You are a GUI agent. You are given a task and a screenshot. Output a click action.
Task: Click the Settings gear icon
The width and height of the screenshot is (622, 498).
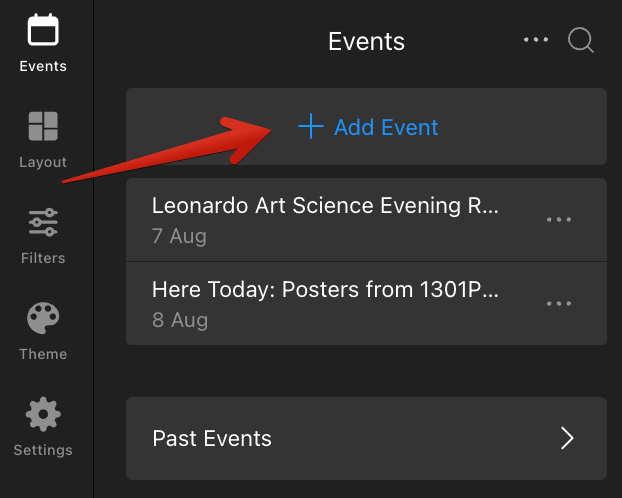[43, 414]
